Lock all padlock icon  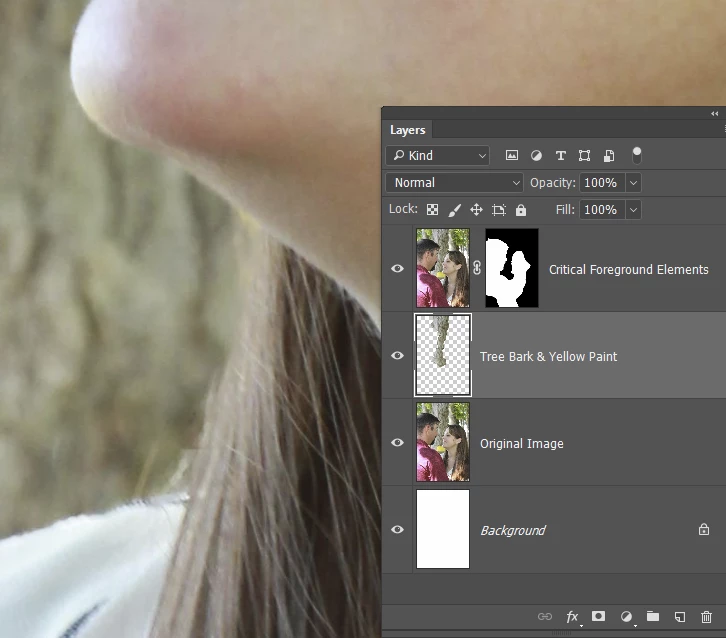pos(521,210)
